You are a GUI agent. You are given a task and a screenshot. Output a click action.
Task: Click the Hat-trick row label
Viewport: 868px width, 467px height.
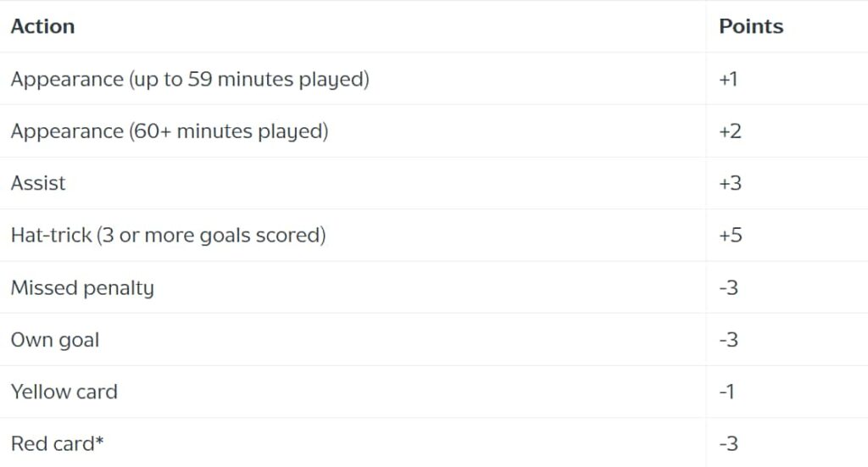[x=169, y=235]
